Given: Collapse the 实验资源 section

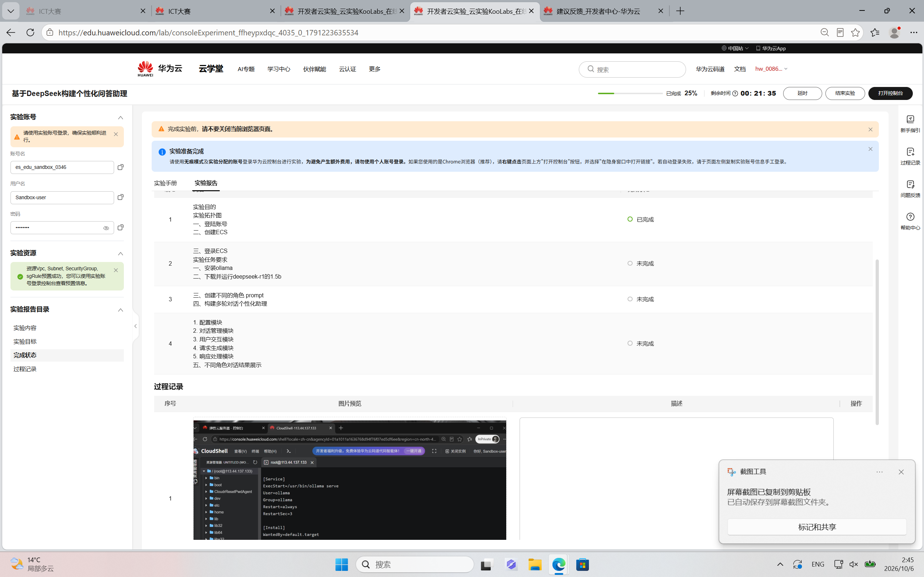Looking at the screenshot, I should [120, 253].
